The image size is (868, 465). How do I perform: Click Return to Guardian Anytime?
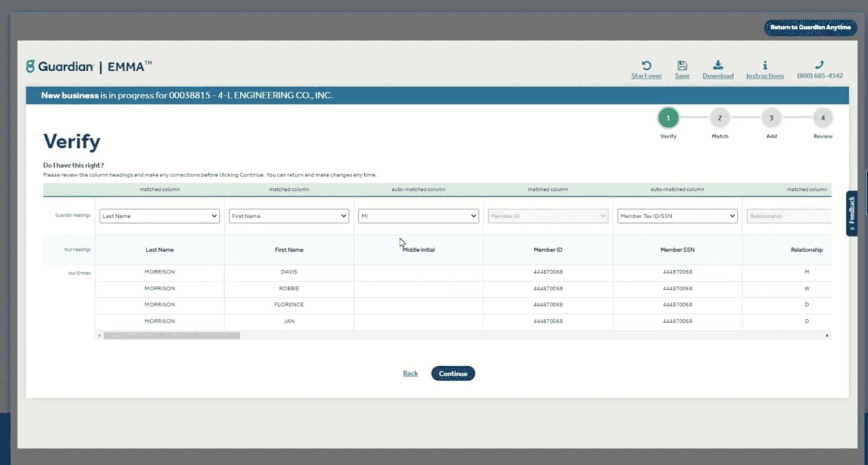pyautogui.click(x=810, y=28)
